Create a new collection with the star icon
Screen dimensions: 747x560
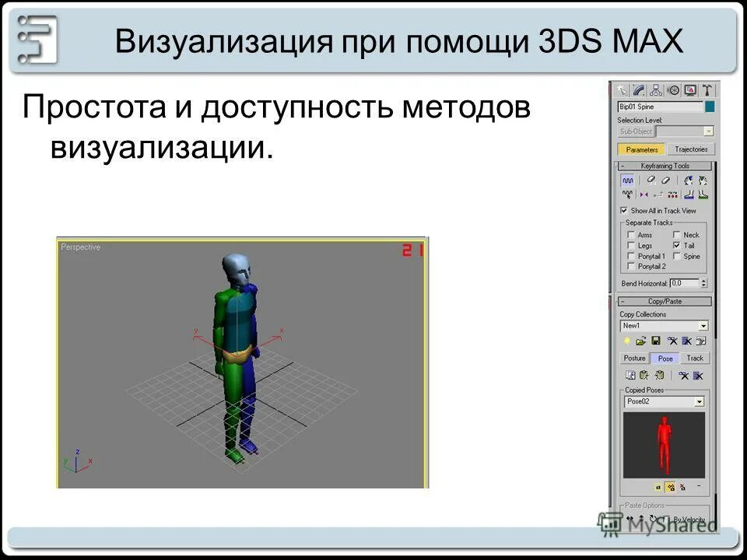pyautogui.click(x=627, y=341)
